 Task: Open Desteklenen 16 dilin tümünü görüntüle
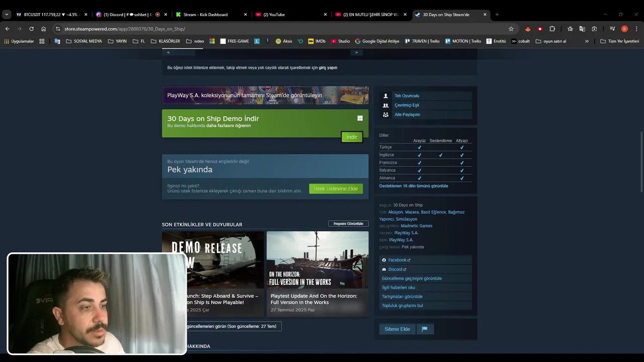(414, 186)
